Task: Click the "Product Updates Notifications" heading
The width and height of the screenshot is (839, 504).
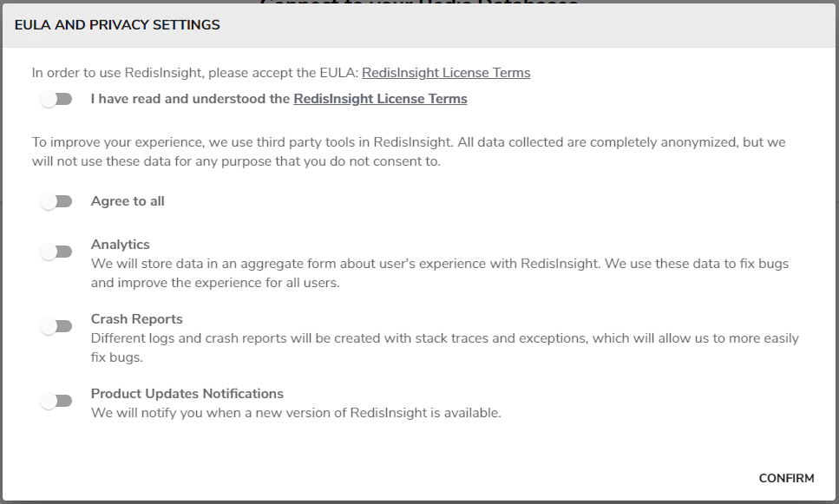Action: point(187,394)
